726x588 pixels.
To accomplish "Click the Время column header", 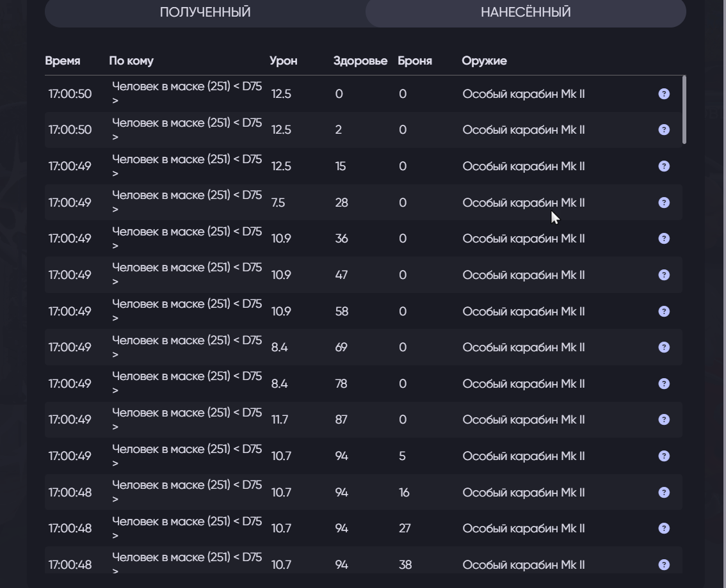I will [x=63, y=61].
